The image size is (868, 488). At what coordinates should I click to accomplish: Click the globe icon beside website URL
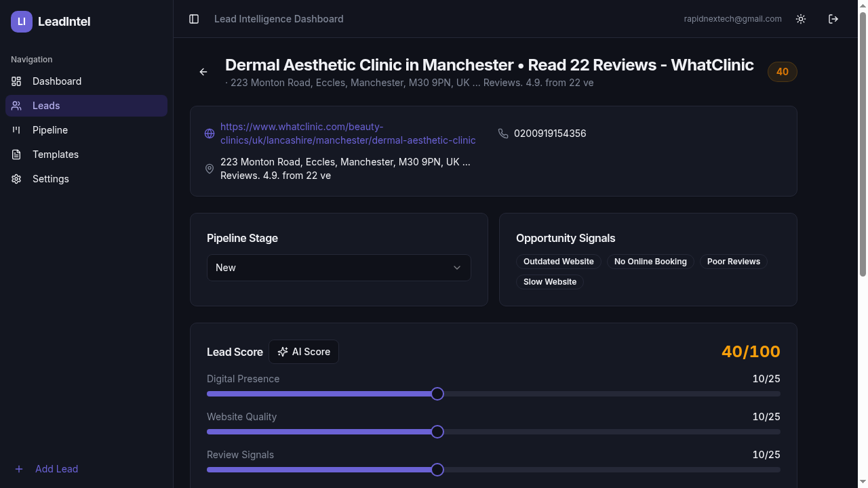tap(210, 134)
